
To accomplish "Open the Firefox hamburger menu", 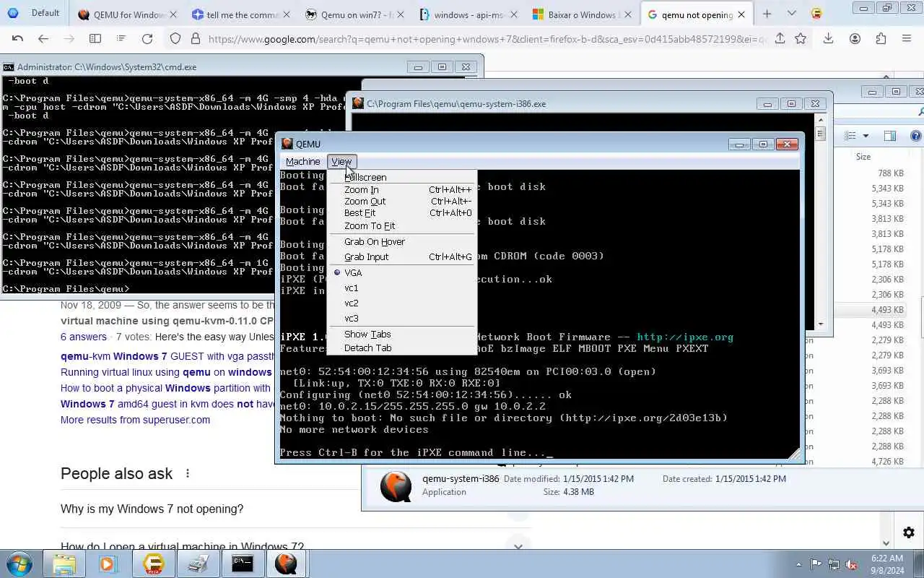I will [x=907, y=39].
